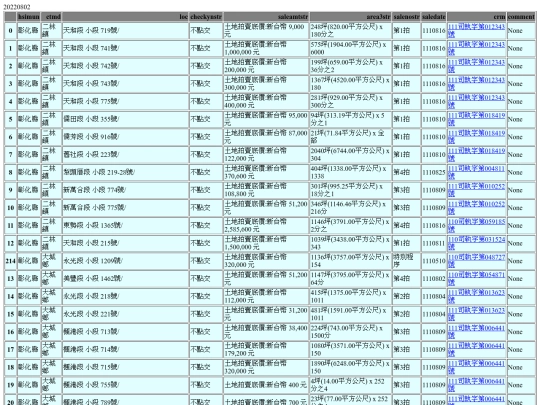Open the crm link in row 14
This screenshot has height=405, width=540.
(x=476, y=297)
